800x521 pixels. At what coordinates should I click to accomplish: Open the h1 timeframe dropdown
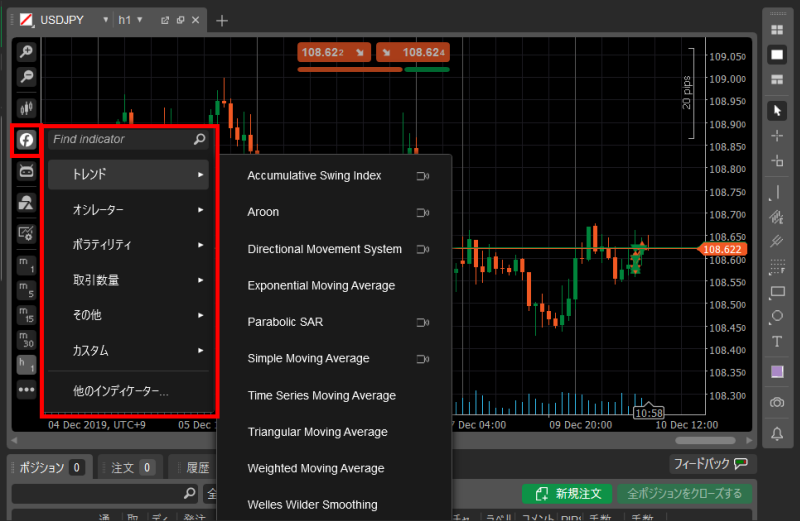(139, 20)
